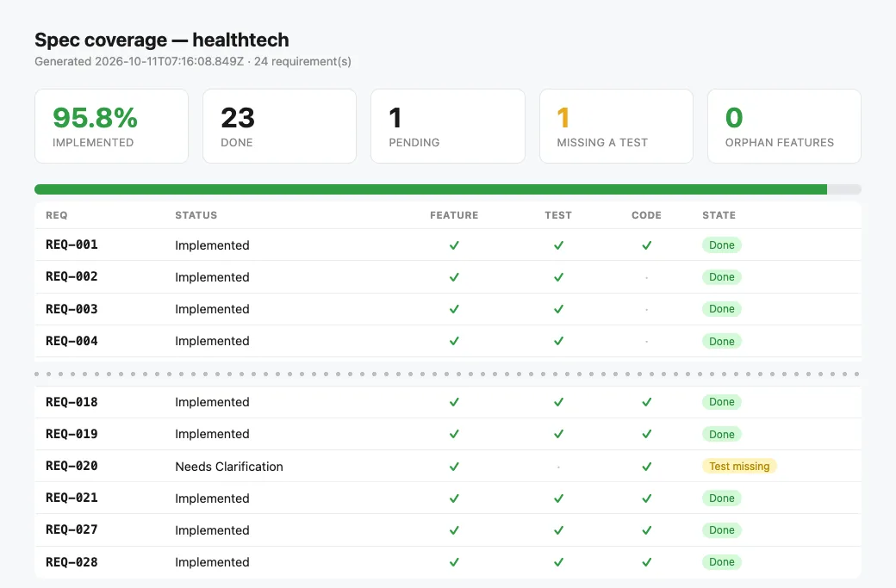Select the REQ-020 identifier
The width and height of the screenshot is (896, 588).
[72, 466]
